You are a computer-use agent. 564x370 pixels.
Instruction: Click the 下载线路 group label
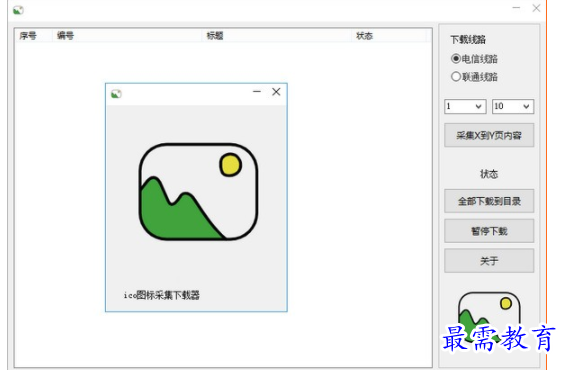click(468, 40)
